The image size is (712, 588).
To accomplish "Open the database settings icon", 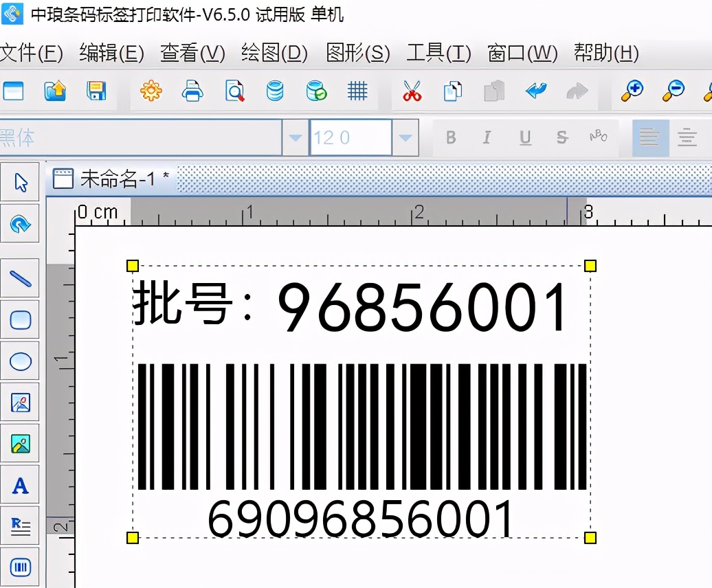I will pyautogui.click(x=275, y=91).
